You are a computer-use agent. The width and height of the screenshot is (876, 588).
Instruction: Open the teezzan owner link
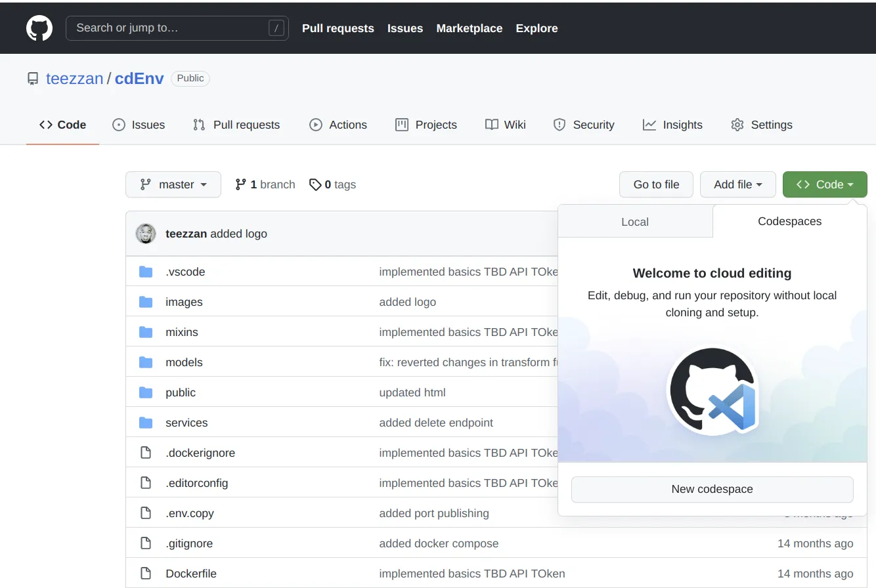75,79
